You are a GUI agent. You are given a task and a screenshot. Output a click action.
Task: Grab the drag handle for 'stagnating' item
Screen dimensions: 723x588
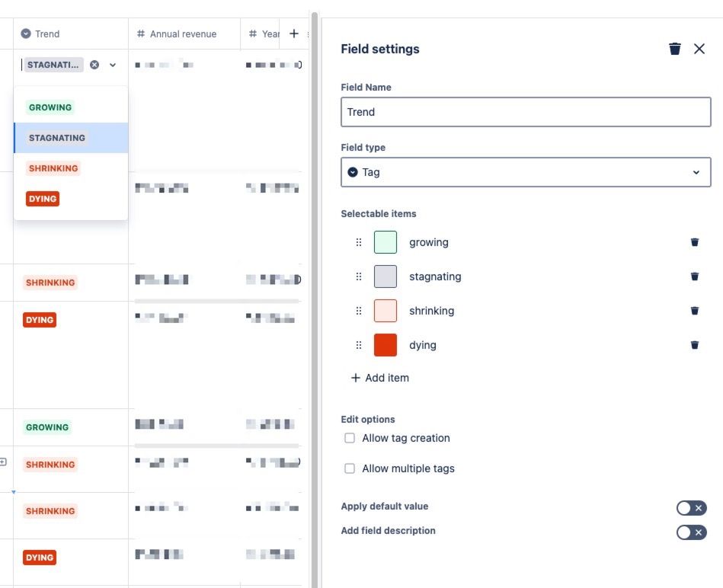(359, 276)
